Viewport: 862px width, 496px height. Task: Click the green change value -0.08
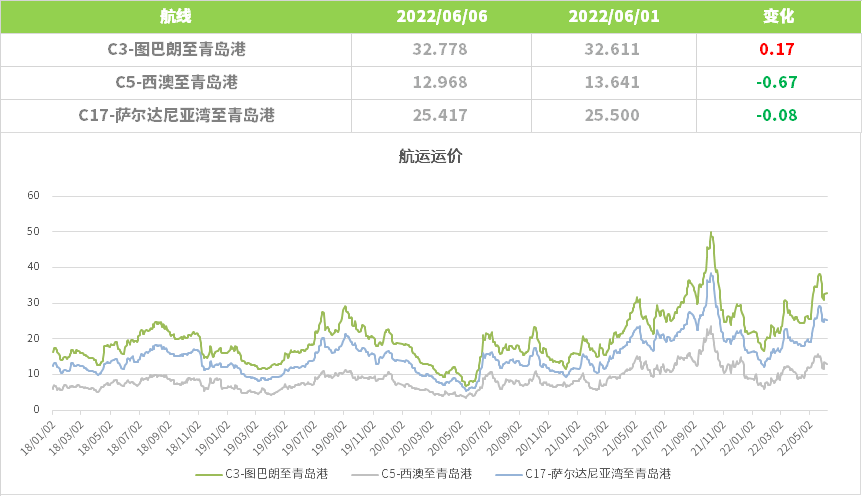click(777, 115)
